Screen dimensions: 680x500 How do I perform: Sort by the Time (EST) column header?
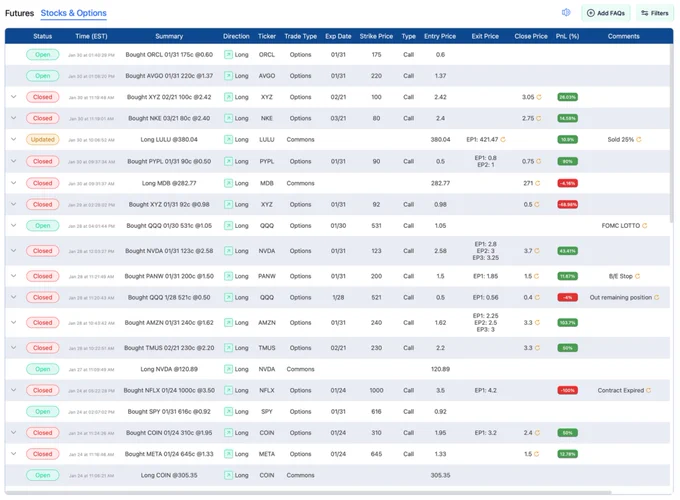click(x=91, y=36)
